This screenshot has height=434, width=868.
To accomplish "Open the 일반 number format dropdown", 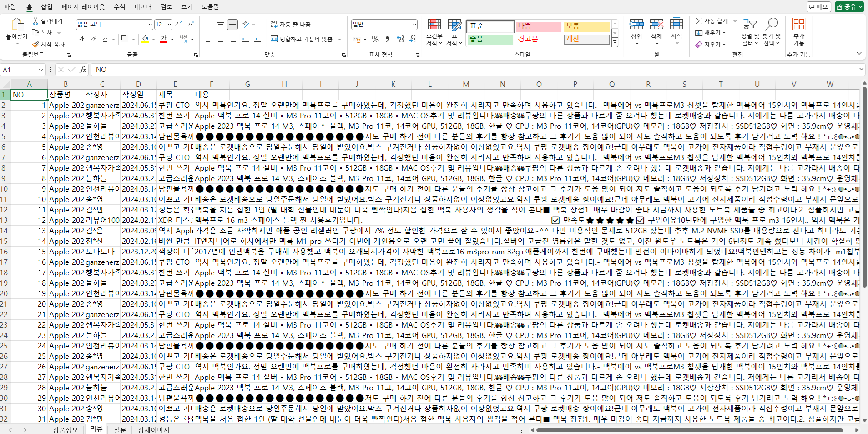I will (x=414, y=25).
